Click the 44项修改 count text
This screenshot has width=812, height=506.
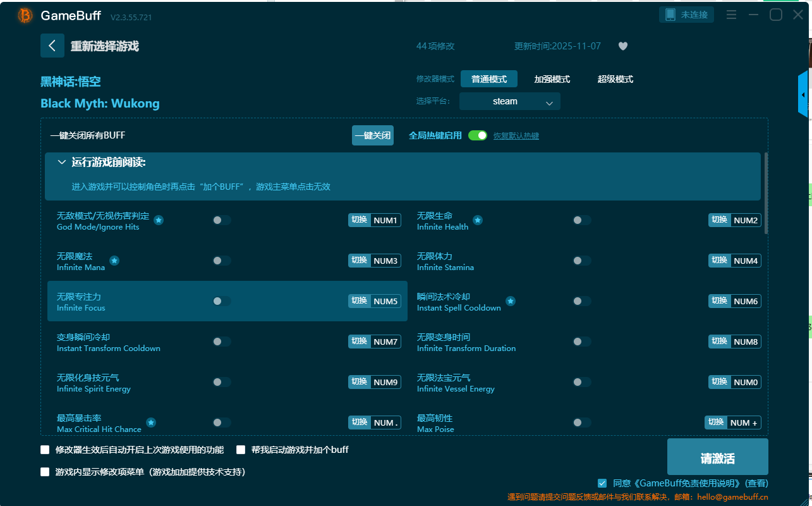(435, 46)
